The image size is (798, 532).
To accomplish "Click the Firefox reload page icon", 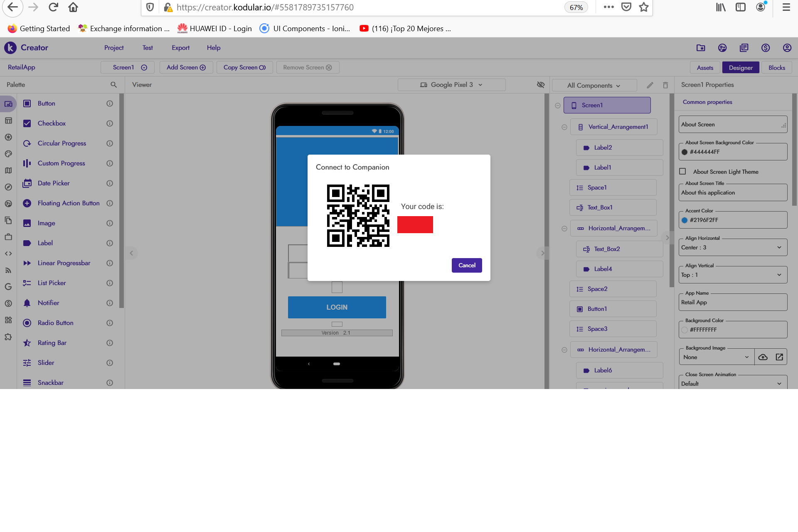I will point(53,7).
